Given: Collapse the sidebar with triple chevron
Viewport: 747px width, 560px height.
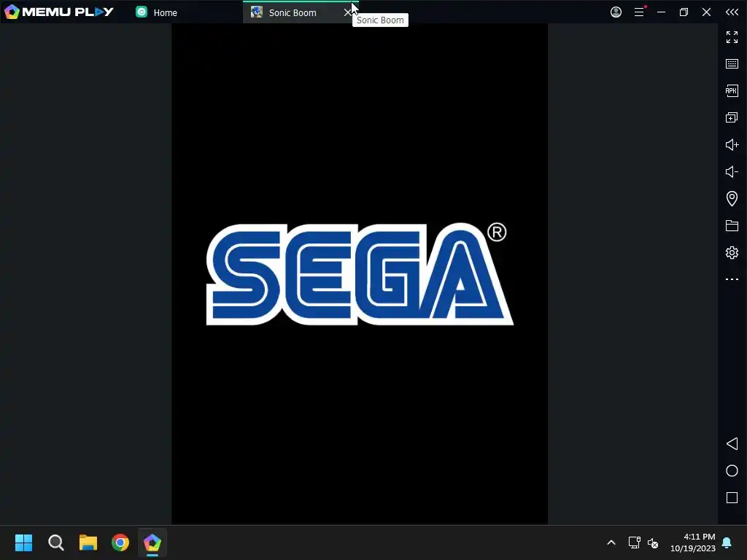Looking at the screenshot, I should (x=732, y=12).
